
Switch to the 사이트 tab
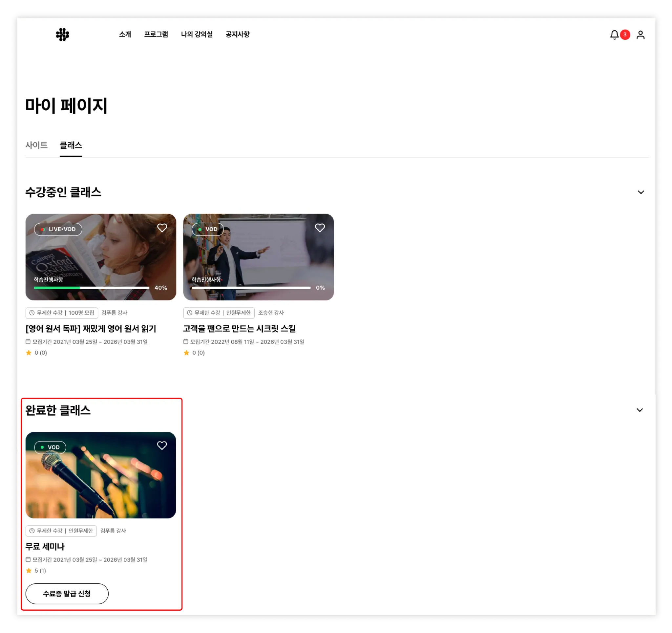pos(36,145)
